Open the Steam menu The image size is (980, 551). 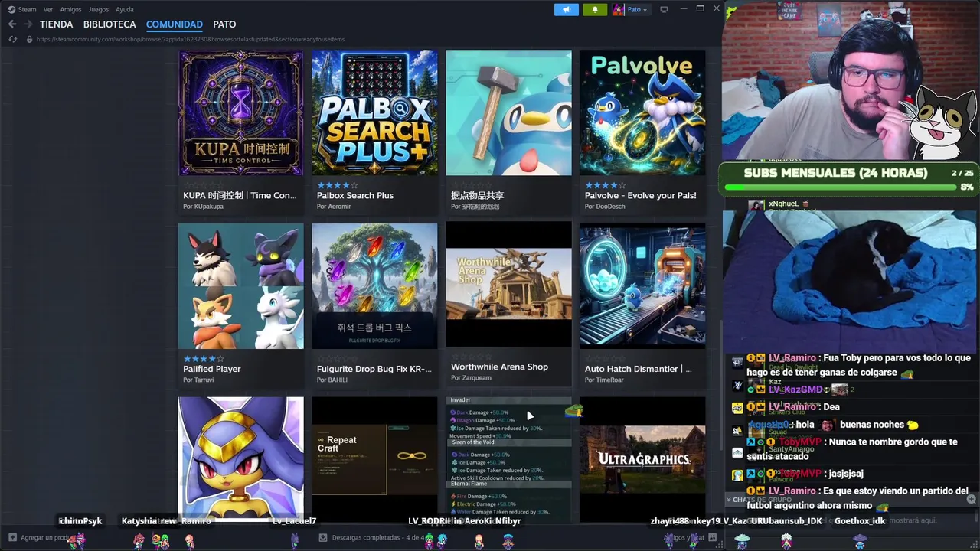pyautogui.click(x=27, y=9)
